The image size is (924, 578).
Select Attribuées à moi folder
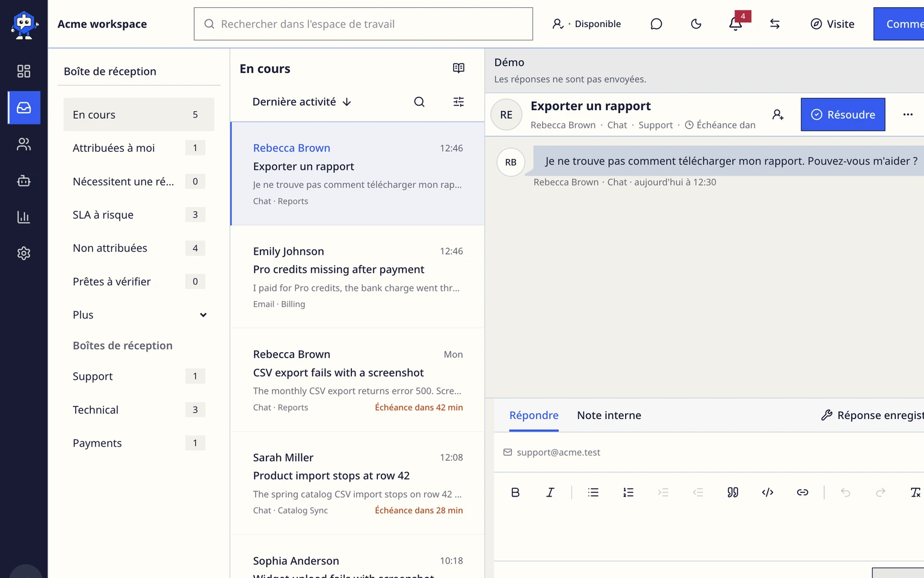coord(139,148)
